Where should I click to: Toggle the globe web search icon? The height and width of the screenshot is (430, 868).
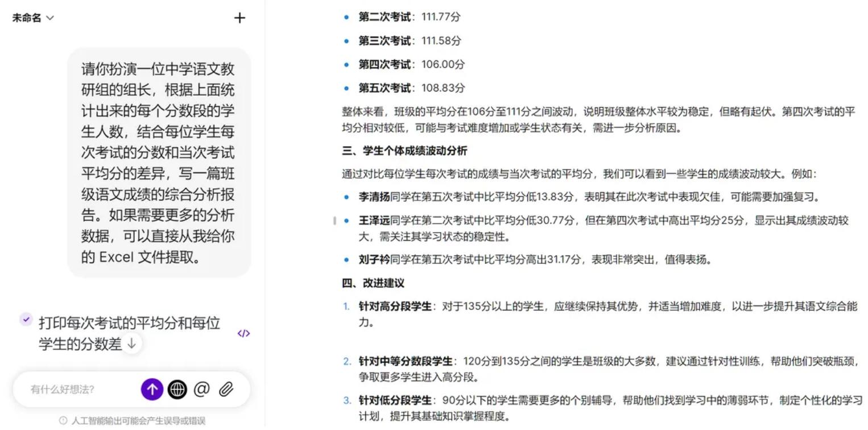tap(177, 390)
